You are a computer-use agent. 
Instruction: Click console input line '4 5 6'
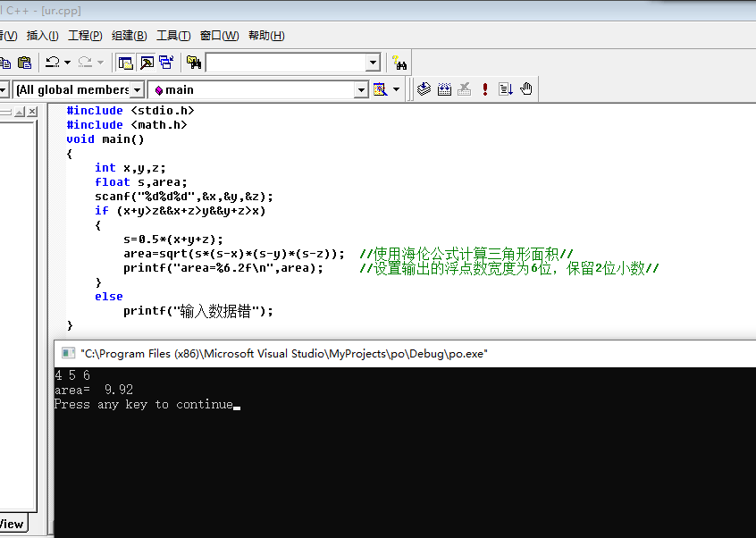point(72,375)
